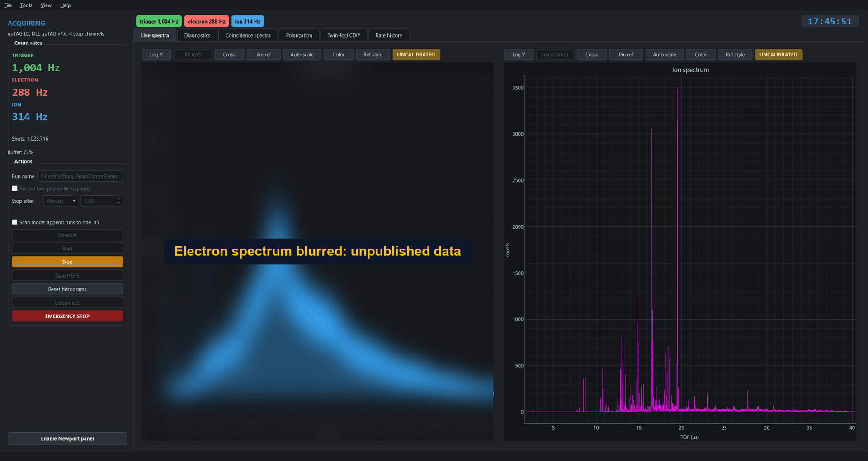Select the Live spectra tab

point(155,35)
